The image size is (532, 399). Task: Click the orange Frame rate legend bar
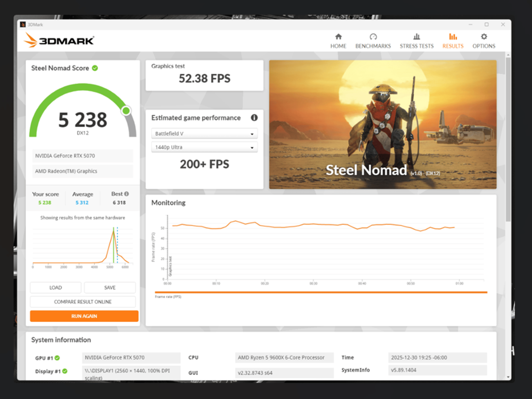[321, 292]
